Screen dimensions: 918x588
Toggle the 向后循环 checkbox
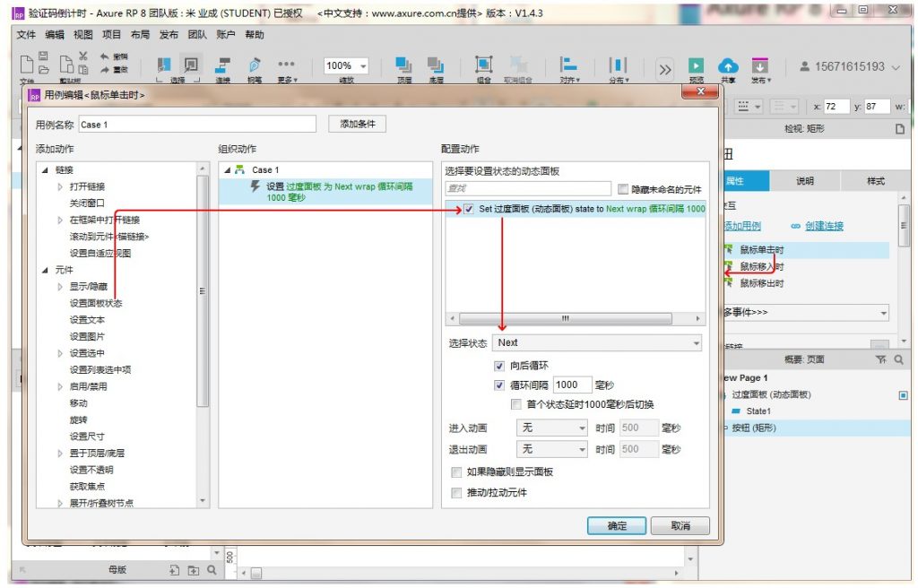point(499,366)
